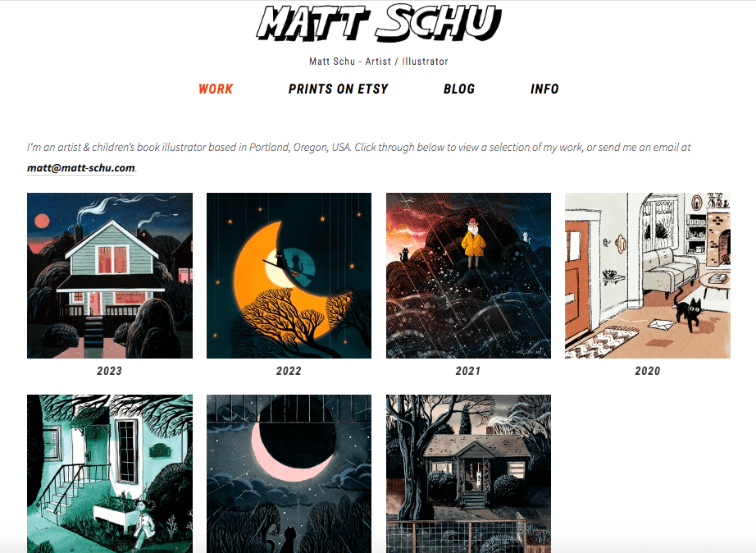
Task: Open the teal house with stairs thumbnail
Action: tap(110, 474)
